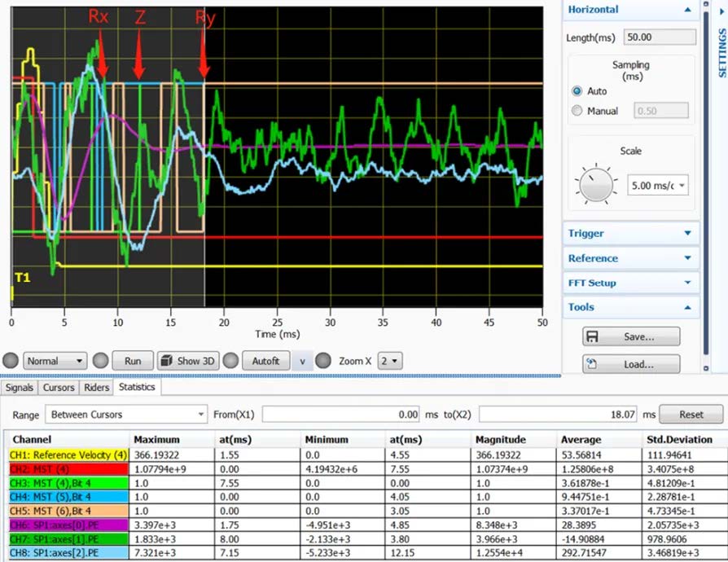Image resolution: width=728 pixels, height=562 pixels.
Task: Expand the Trigger settings section
Action: pyautogui.click(x=630, y=233)
